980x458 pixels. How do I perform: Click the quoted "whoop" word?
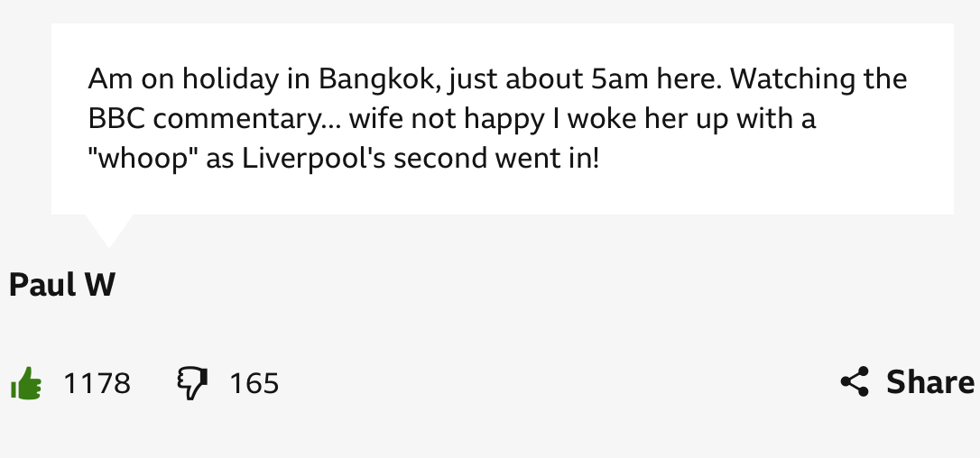tap(143, 158)
